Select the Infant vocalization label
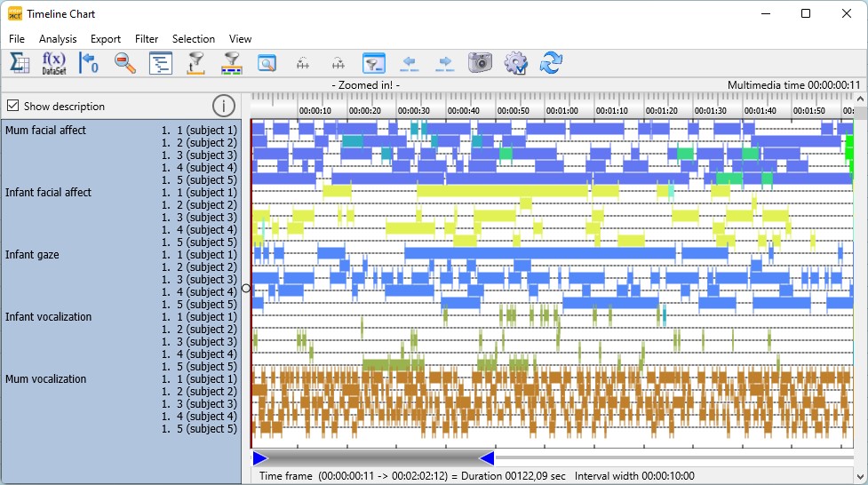 click(x=48, y=317)
